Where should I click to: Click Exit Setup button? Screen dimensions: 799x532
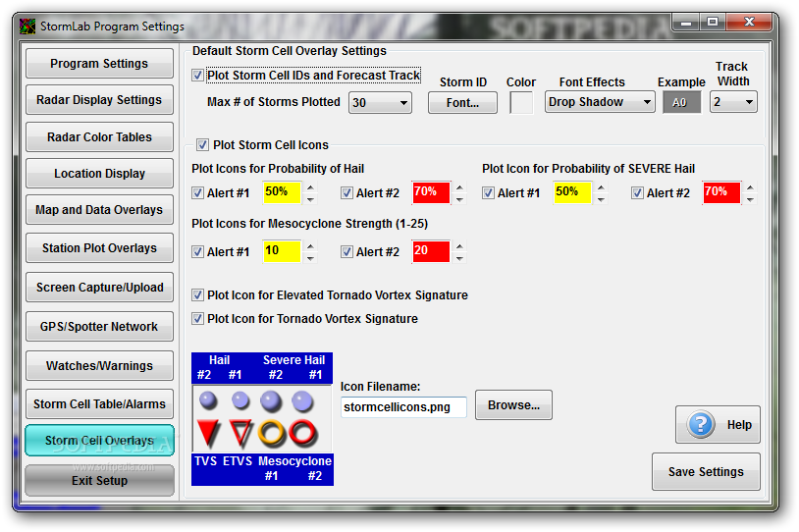pos(99,481)
